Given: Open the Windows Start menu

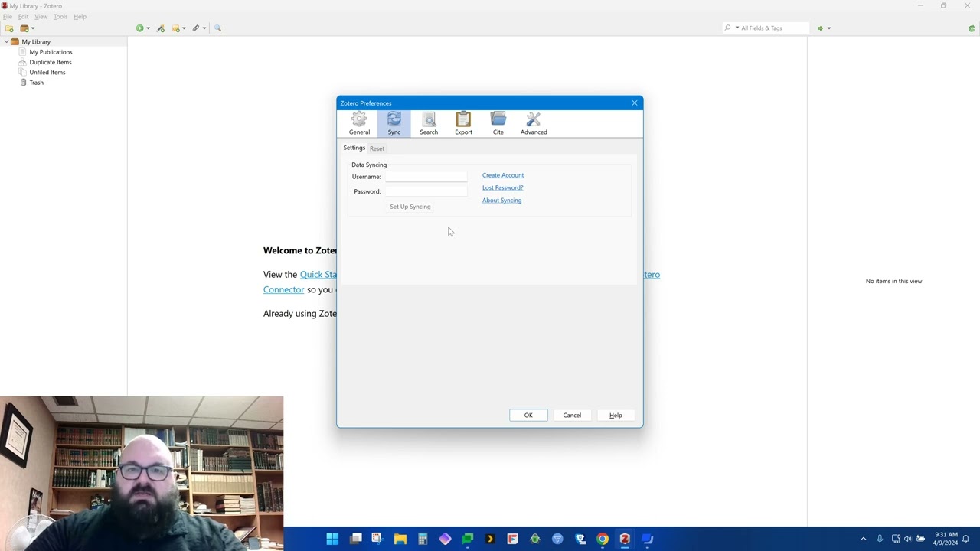Looking at the screenshot, I should coord(332,539).
